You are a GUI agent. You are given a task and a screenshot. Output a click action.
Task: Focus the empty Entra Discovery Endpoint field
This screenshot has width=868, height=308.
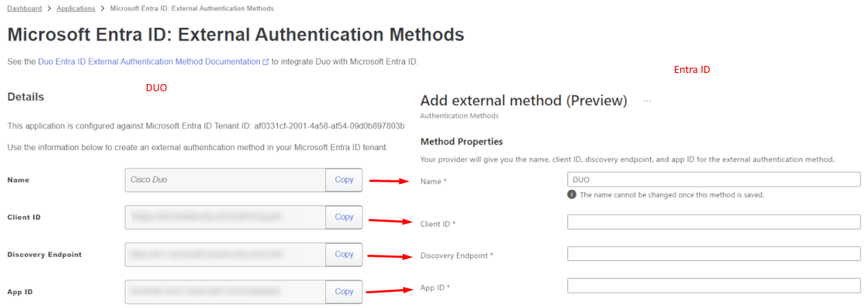[x=713, y=253]
